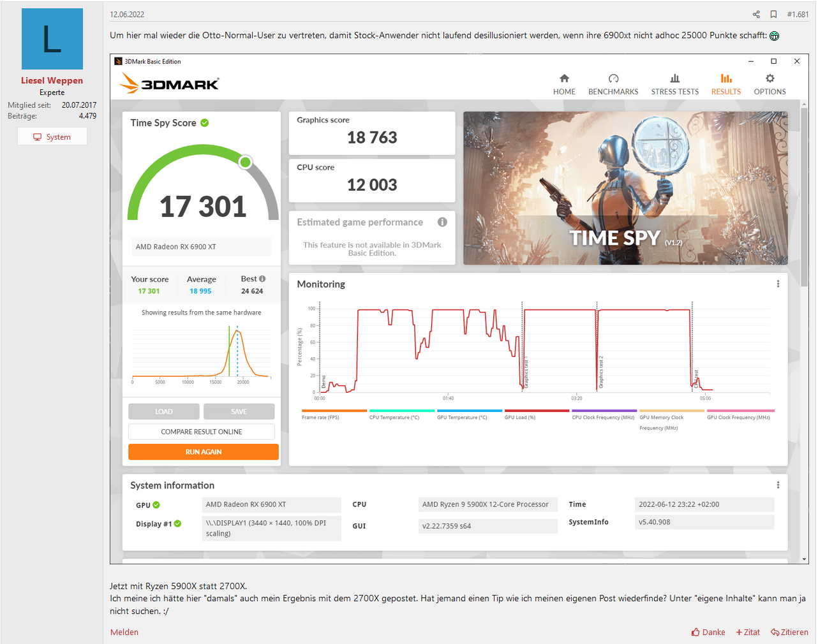
Task: Click the Danke thumbs-up button
Action: 708,632
